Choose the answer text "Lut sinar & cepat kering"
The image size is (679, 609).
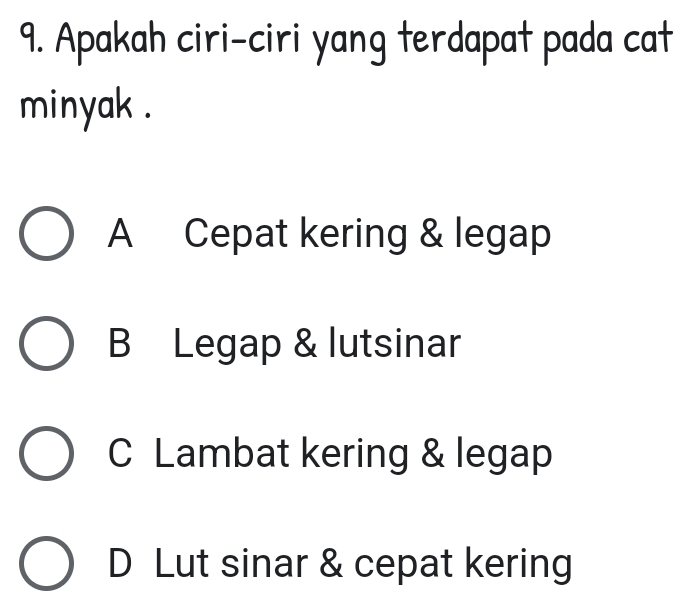click(364, 565)
